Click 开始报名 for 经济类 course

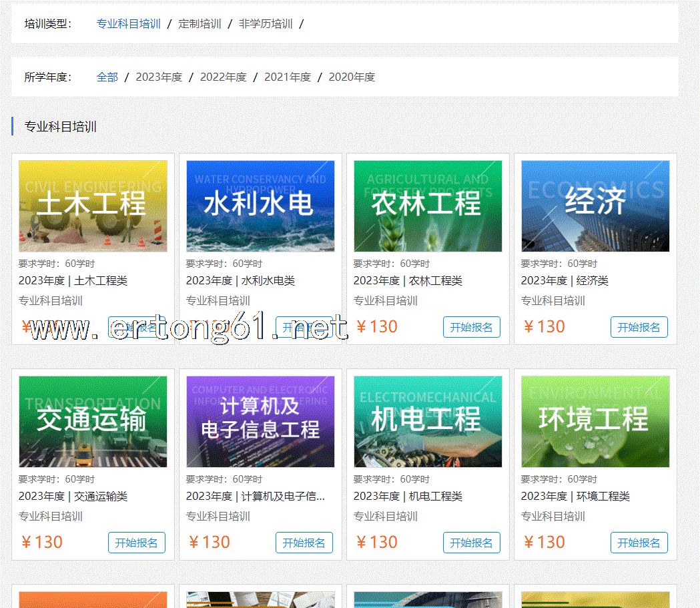click(x=639, y=327)
